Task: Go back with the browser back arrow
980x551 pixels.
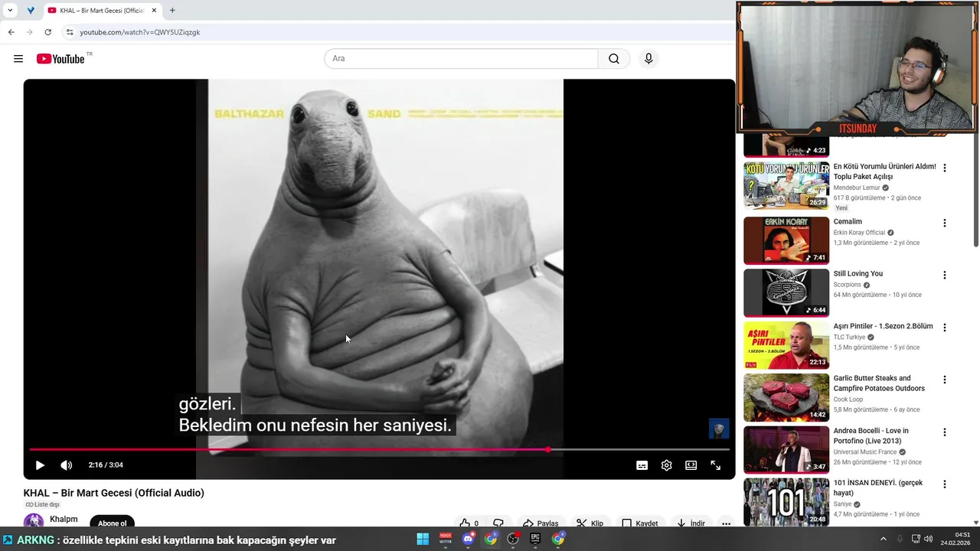Action: (x=11, y=32)
